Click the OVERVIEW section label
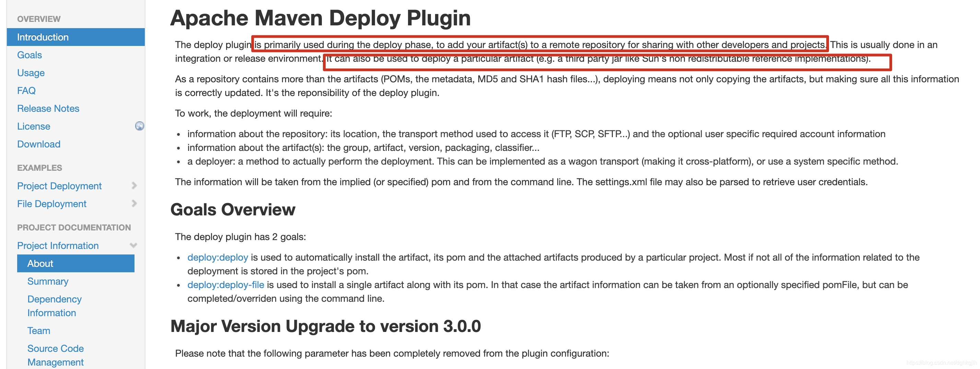Screen dimensions: 980x369 click(x=39, y=19)
